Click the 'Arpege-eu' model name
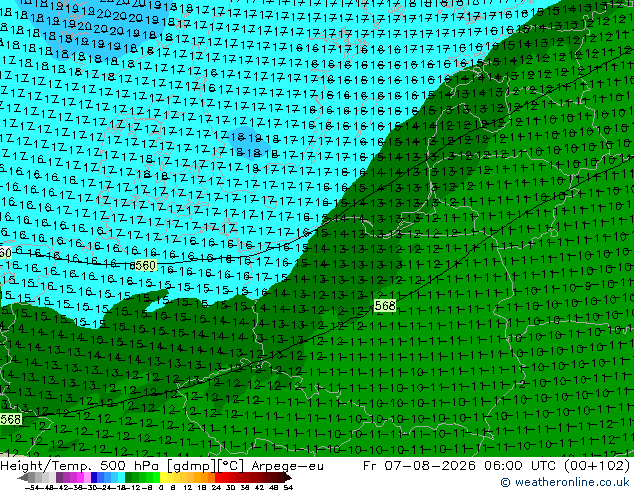Screen dimensions: 634x490 [287, 466]
